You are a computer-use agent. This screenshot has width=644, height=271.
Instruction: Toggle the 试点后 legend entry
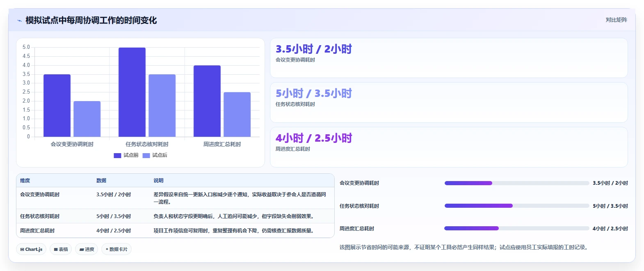tap(155, 155)
